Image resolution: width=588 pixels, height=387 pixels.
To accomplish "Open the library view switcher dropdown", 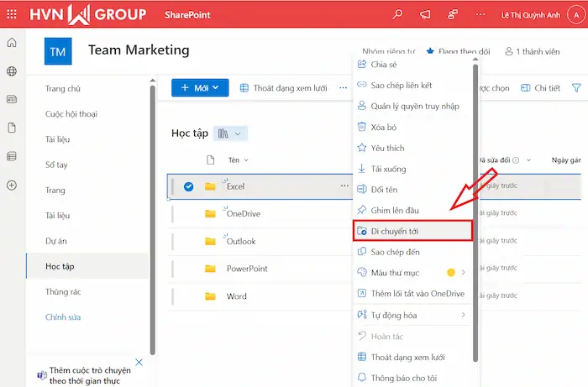I will 231,133.
